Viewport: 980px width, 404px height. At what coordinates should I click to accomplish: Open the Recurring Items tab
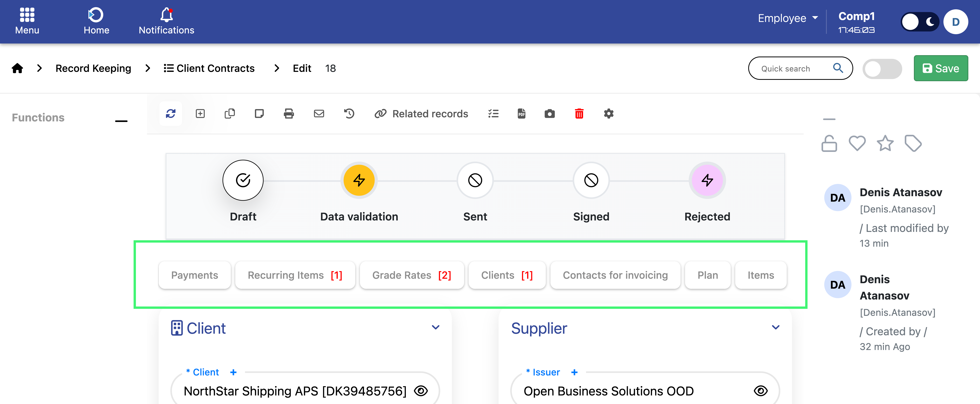click(295, 275)
